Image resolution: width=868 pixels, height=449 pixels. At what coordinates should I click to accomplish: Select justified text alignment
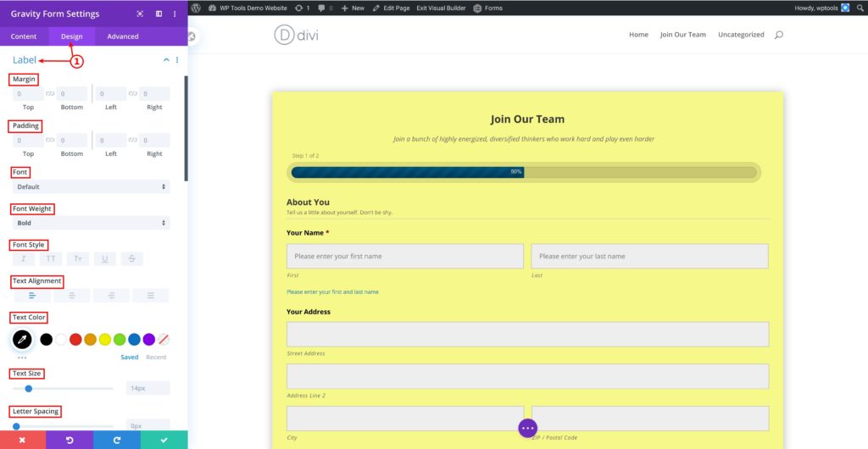tap(150, 296)
